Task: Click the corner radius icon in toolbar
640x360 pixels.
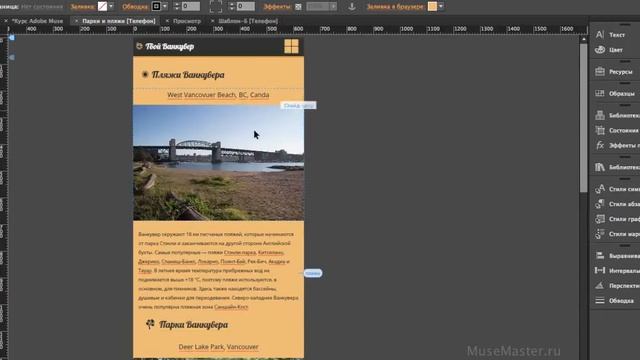Action: tap(216, 7)
